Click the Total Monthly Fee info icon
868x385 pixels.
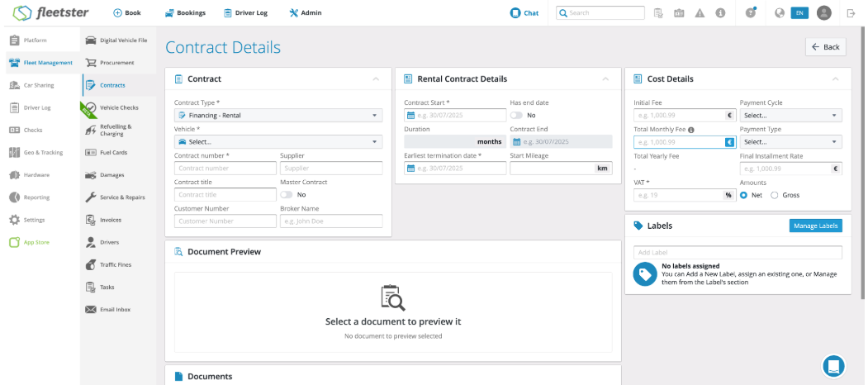pyautogui.click(x=691, y=130)
